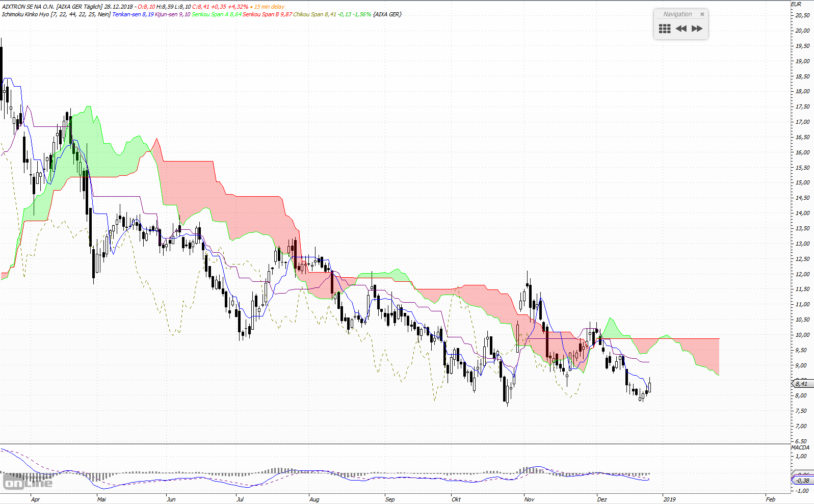Click the Jul label on the time axis
This screenshot has width=814, height=504.
[240, 499]
